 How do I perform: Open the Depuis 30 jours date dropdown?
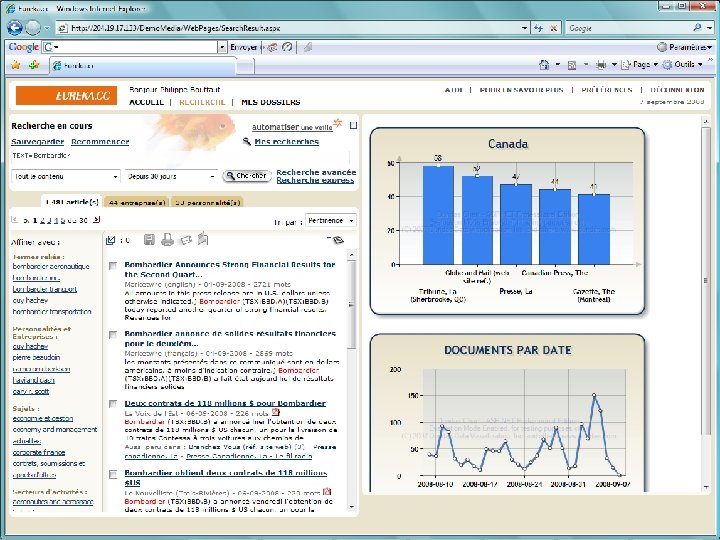(171, 176)
